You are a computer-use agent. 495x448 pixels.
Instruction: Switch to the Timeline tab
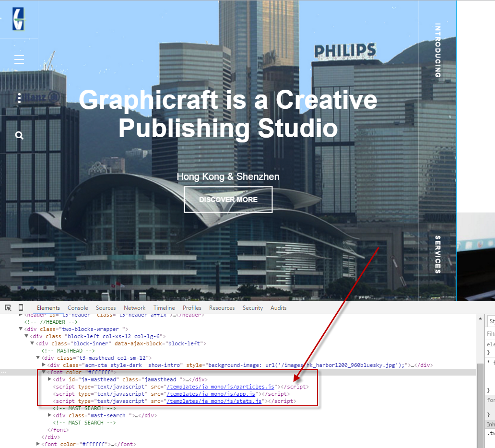pos(164,308)
